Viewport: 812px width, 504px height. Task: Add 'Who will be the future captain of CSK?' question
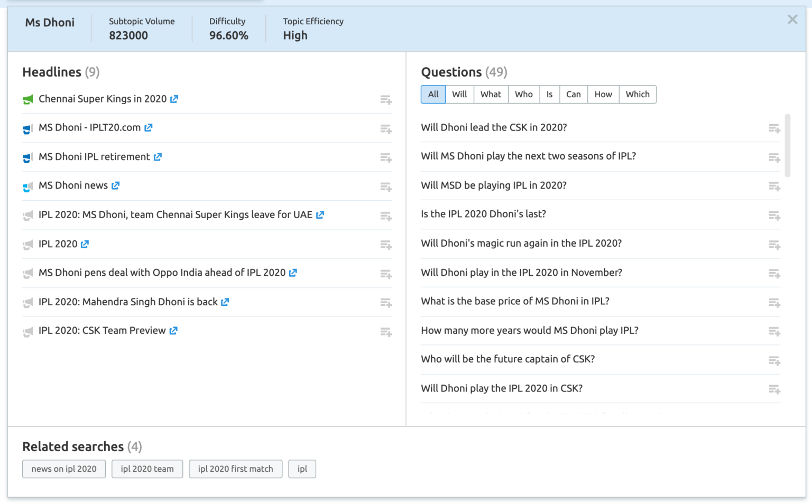[774, 360]
